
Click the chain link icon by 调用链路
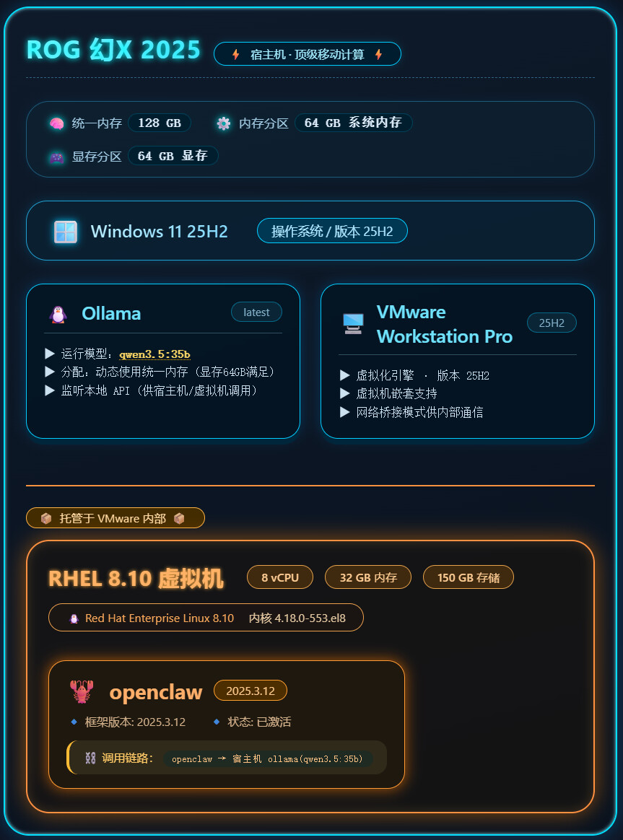point(90,758)
